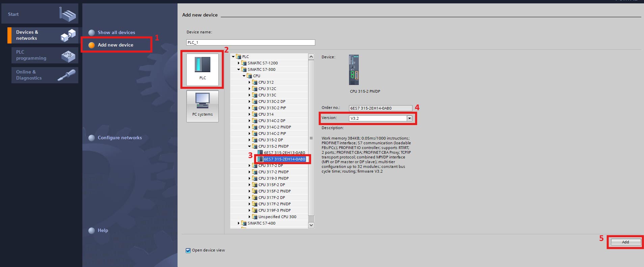The image size is (644, 267).
Task: Click the device tree scroll down arrow
Action: pyautogui.click(x=311, y=225)
